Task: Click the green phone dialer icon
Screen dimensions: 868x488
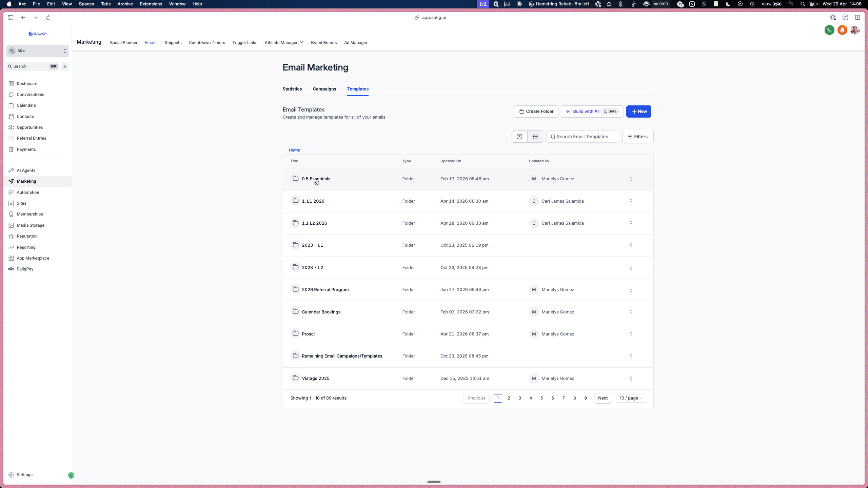Action: [829, 30]
